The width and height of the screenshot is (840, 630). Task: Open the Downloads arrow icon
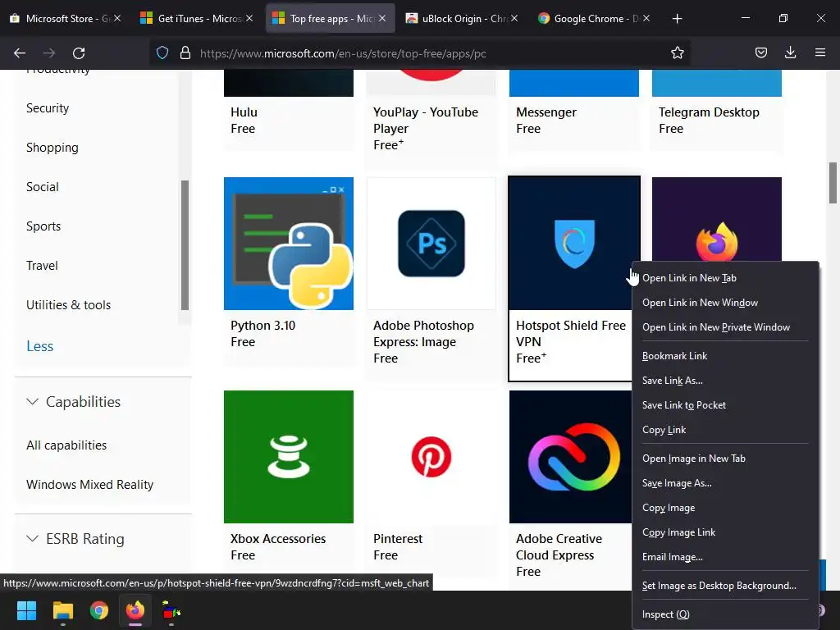coord(790,52)
